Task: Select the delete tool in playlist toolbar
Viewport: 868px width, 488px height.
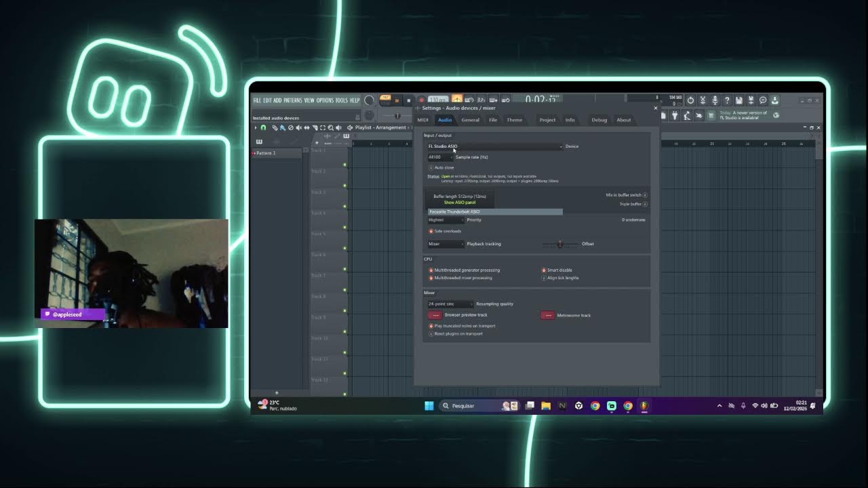Action: tap(291, 127)
